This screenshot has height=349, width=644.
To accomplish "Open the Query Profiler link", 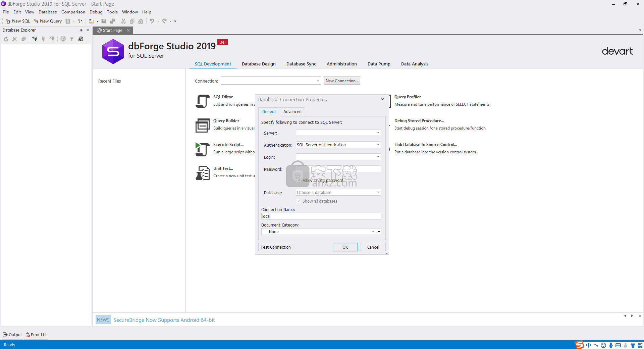I will pyautogui.click(x=408, y=97).
